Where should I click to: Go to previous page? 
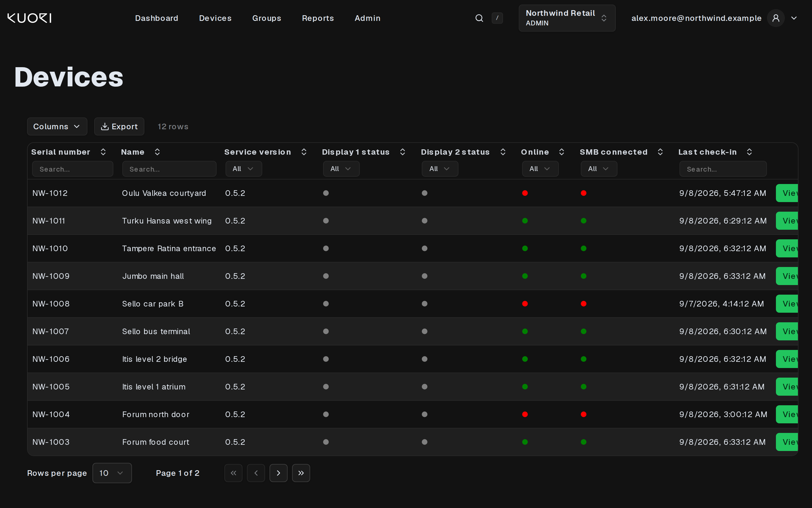coord(256,473)
